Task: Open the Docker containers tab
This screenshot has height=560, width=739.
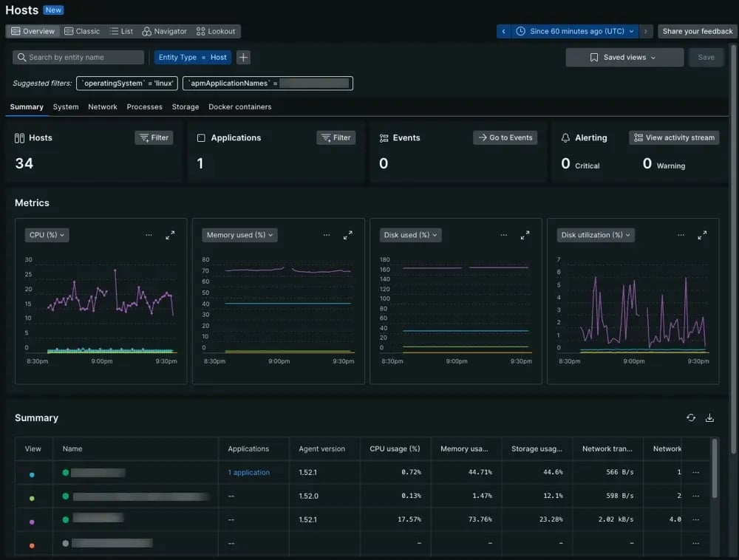Action: pos(240,106)
